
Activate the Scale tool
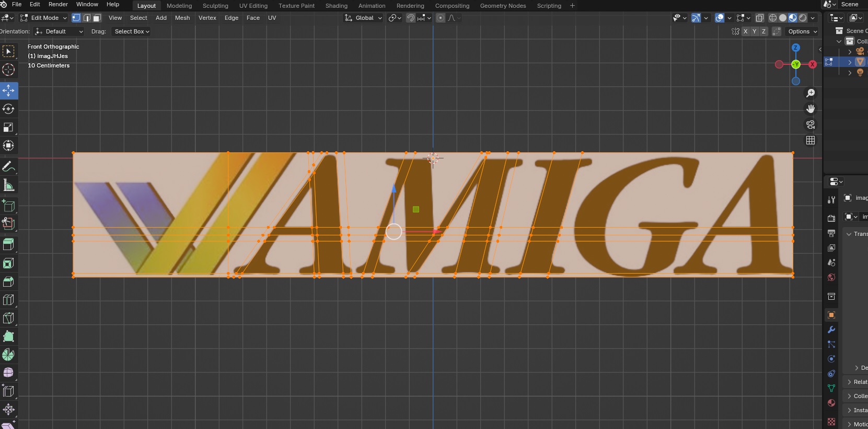click(x=8, y=128)
